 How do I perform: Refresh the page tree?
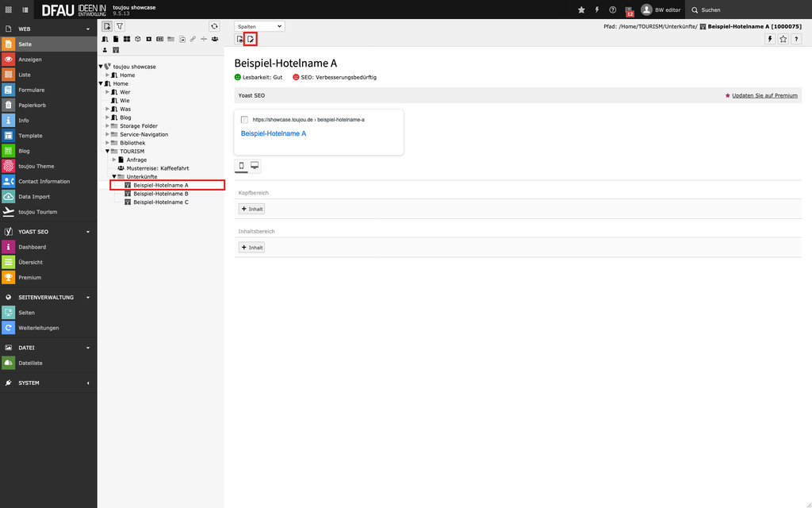214,26
